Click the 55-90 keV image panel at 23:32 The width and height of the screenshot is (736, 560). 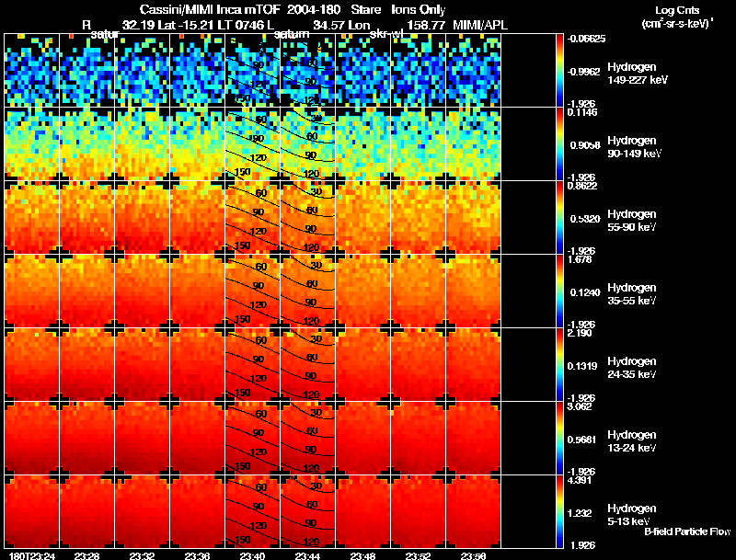143,218
